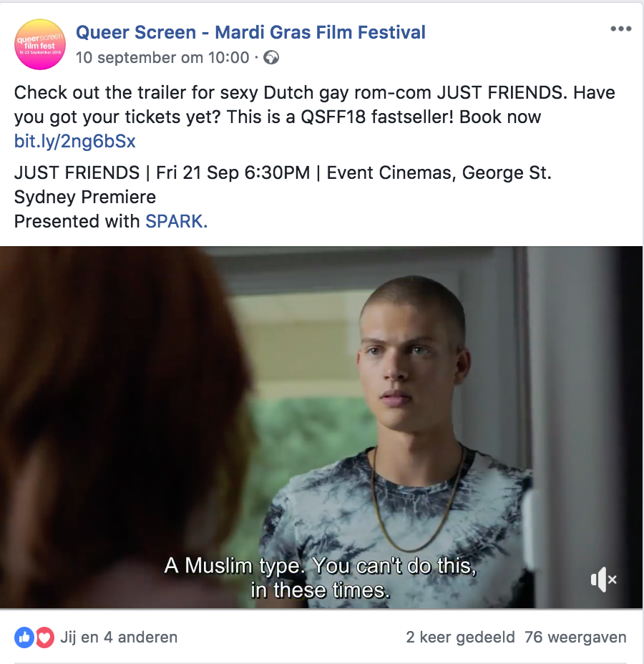This screenshot has height=664, width=644.
Task: Click the 76 weergaven view count
Action: 575,637
